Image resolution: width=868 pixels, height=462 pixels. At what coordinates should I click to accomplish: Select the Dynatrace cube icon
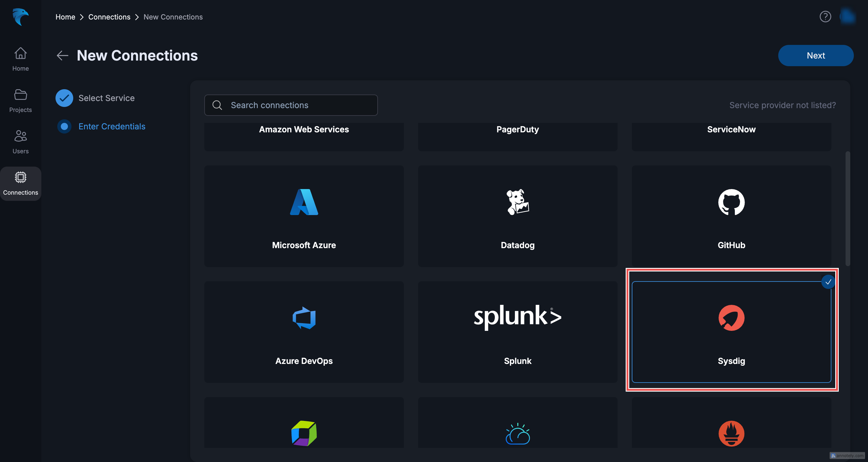[x=304, y=433]
